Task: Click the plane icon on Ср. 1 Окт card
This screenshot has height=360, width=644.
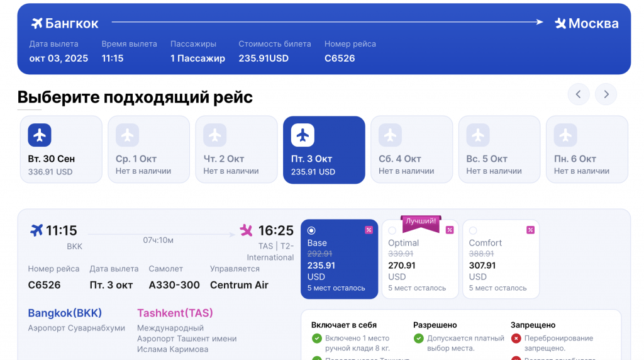Action: 127,135
